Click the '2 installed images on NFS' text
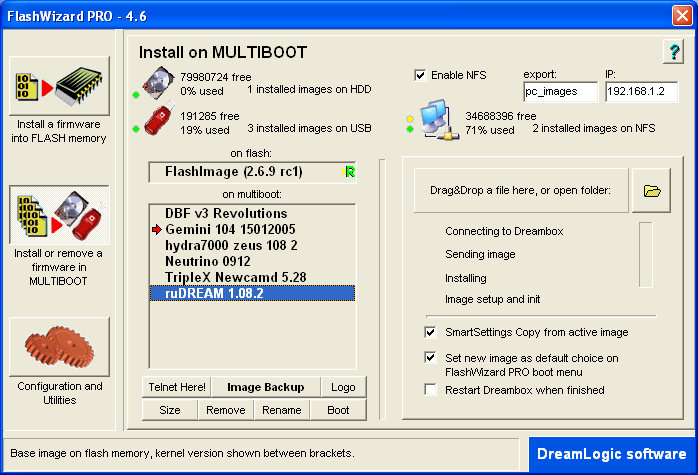 coord(594,128)
